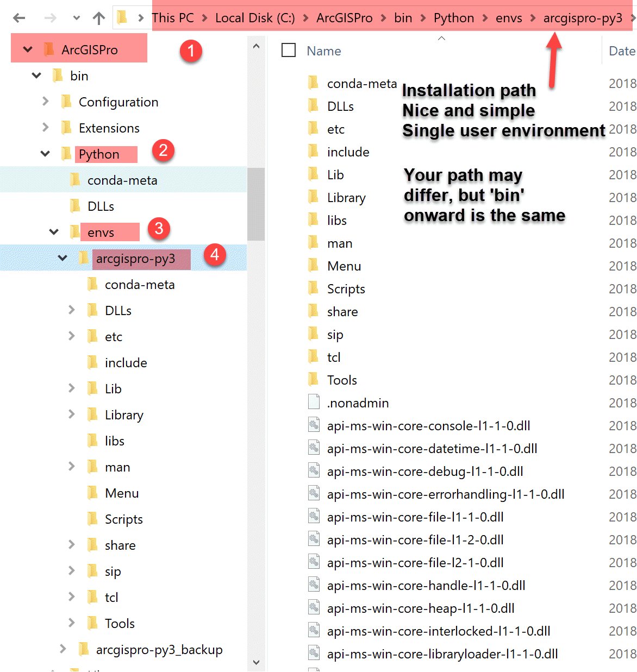This screenshot has height=672, width=637.
Task: Click the Menu folder icon in tree
Action: 93,493
